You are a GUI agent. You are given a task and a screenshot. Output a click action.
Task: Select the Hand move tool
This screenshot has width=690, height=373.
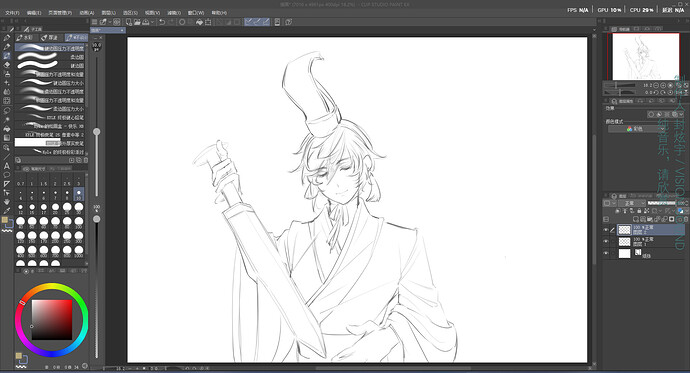point(7,202)
